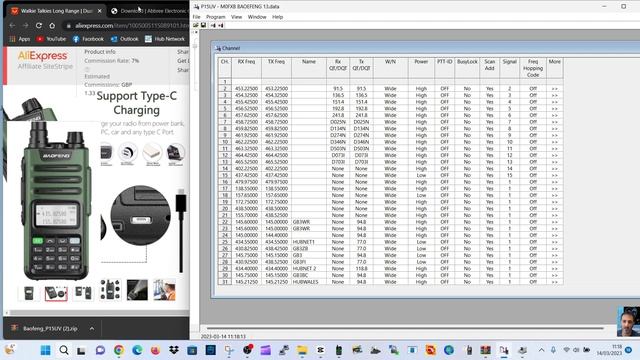Open Dropbox from the taskbar
The image size is (640, 360).
[174, 350]
